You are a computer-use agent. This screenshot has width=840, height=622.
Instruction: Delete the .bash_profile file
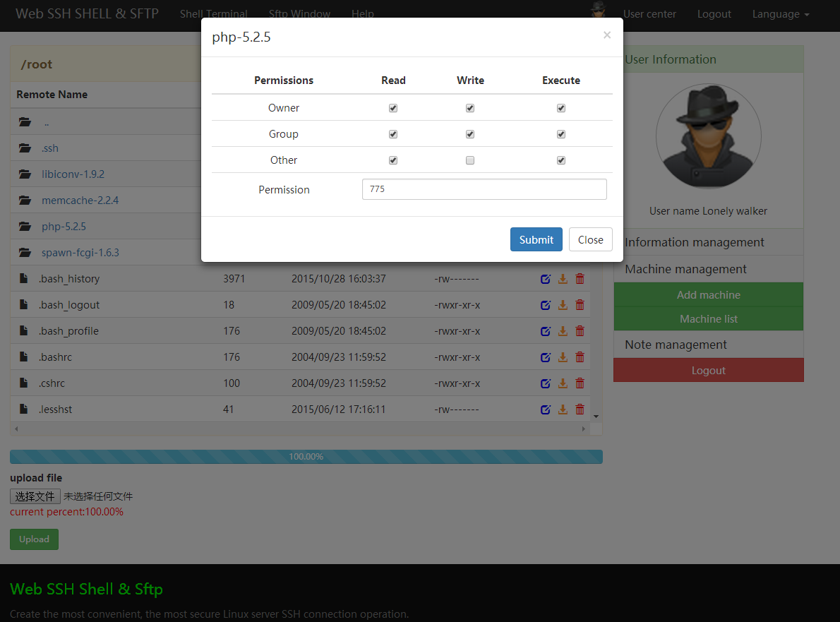click(x=580, y=331)
